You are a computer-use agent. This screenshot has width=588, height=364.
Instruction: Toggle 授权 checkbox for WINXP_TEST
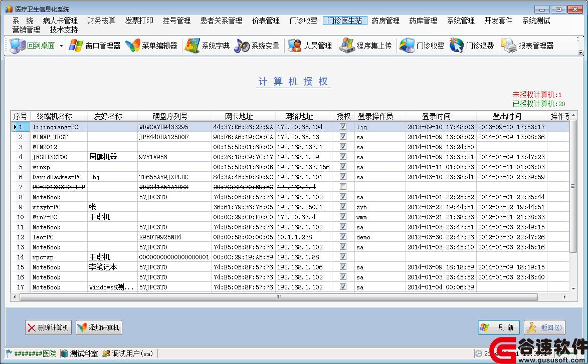click(343, 137)
